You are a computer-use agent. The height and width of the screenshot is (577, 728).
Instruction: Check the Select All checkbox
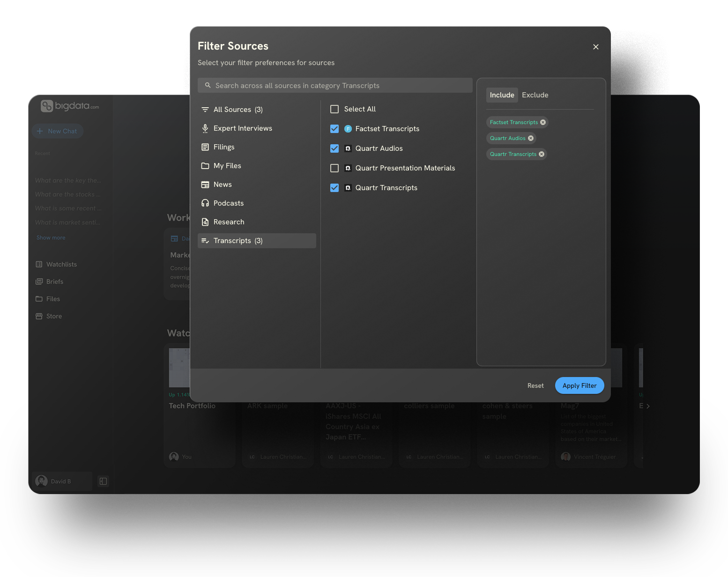click(334, 109)
